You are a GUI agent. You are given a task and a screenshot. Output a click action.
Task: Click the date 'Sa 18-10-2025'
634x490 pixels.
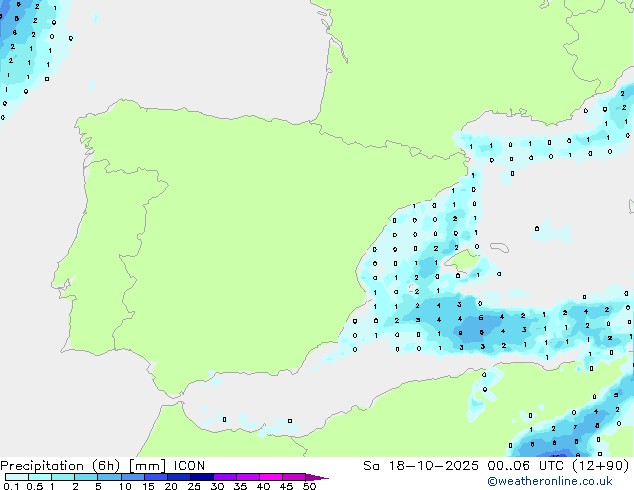click(421, 466)
